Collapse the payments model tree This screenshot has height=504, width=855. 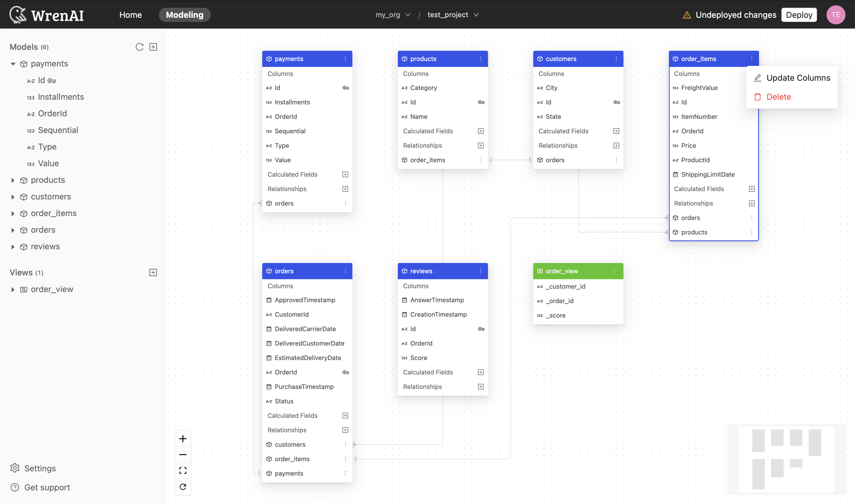(13, 64)
